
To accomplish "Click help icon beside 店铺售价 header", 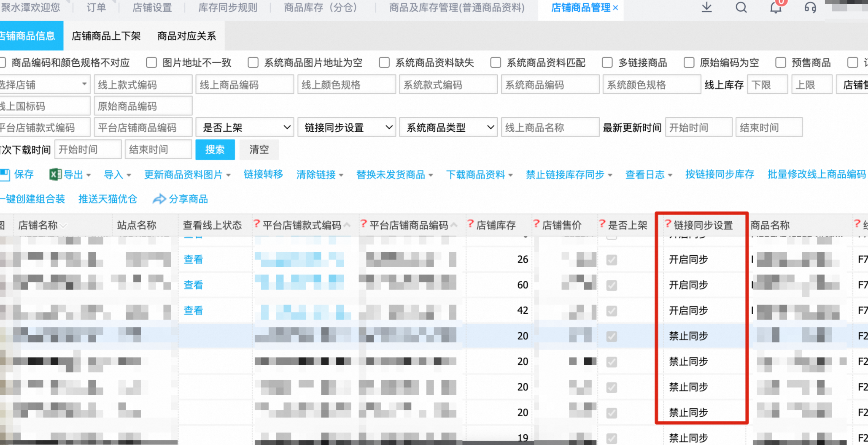I will 536,224.
